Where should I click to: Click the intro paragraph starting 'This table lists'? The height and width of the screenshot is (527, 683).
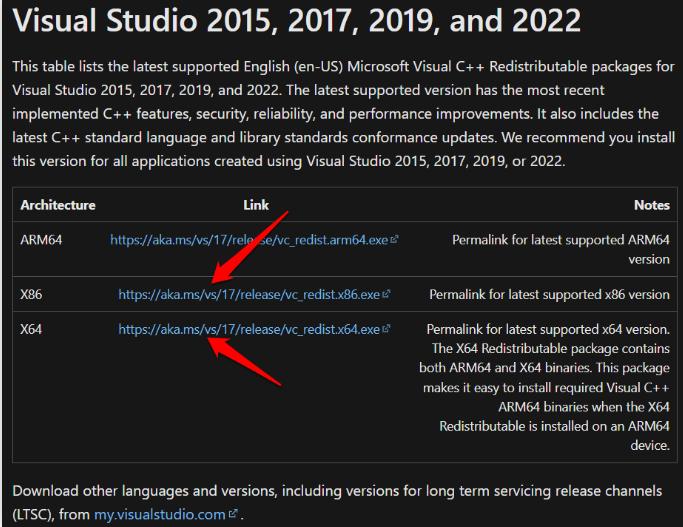[344, 114]
